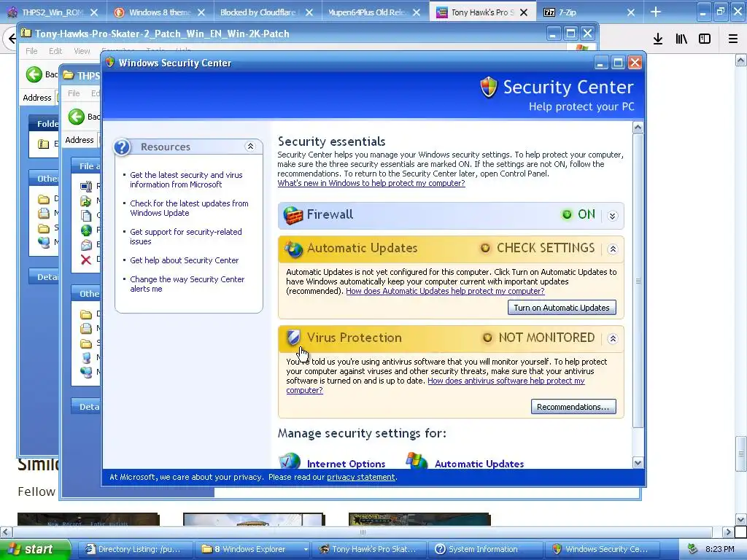Open the File menu in the THPS window
Image resolution: width=747 pixels, height=560 pixels.
click(x=74, y=93)
